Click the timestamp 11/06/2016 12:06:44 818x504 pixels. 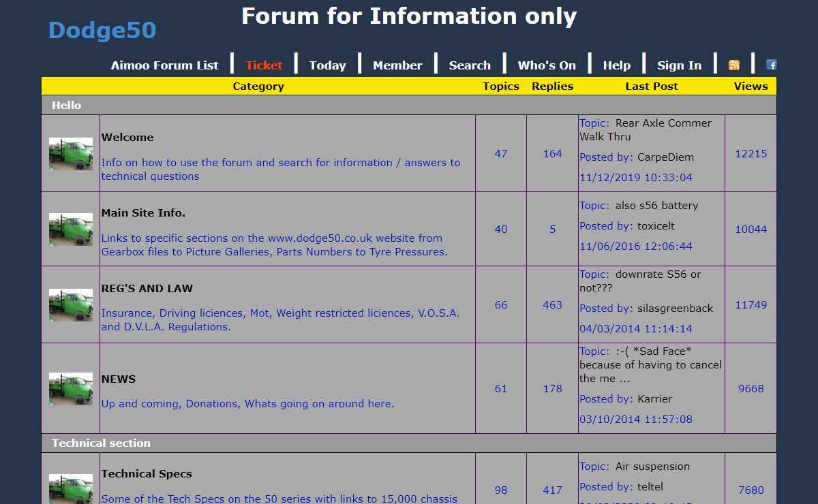636,246
